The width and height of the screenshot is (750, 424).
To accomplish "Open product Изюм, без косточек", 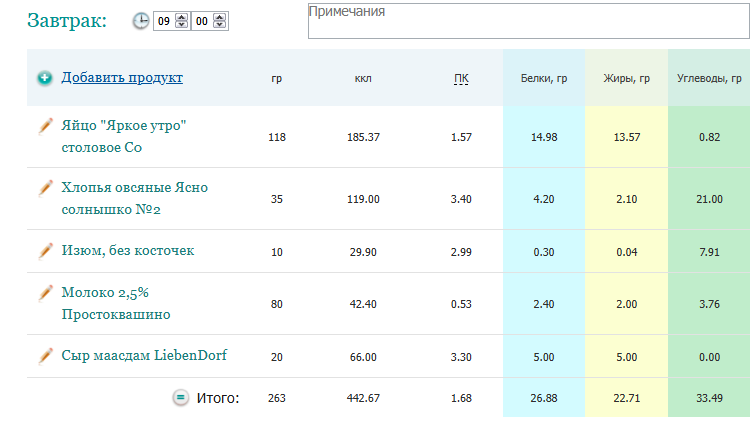I will pyautogui.click(x=128, y=251).
